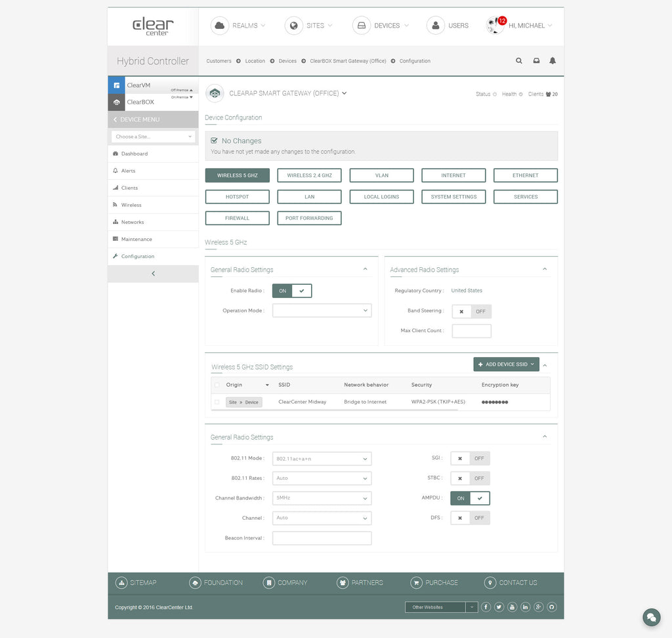This screenshot has width=672, height=638.
Task: Open the System Settings tab
Action: [x=453, y=197]
